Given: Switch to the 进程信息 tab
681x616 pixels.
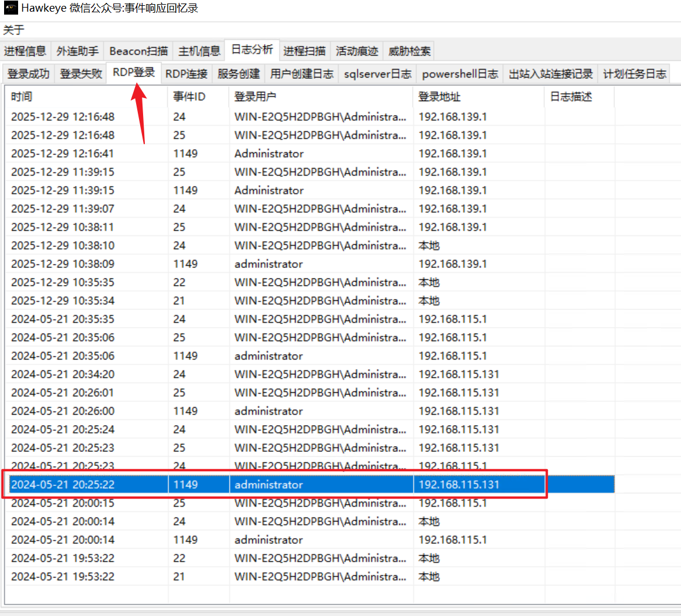Looking at the screenshot, I should (25, 51).
